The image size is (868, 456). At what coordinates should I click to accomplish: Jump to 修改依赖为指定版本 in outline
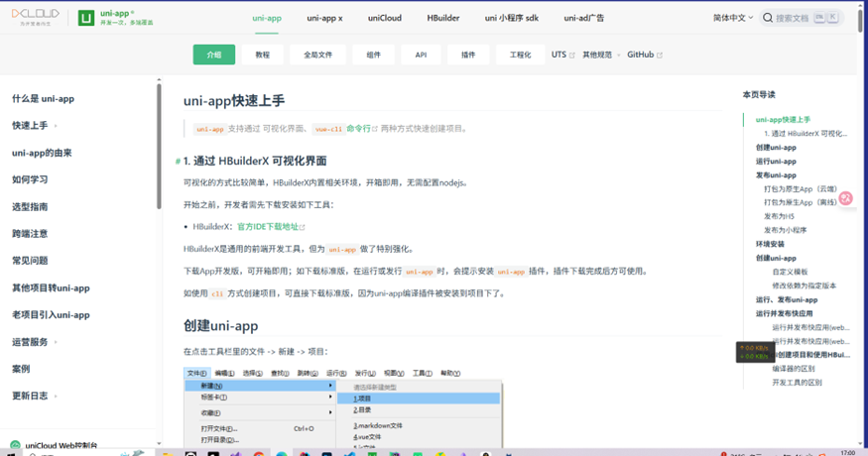click(x=804, y=285)
